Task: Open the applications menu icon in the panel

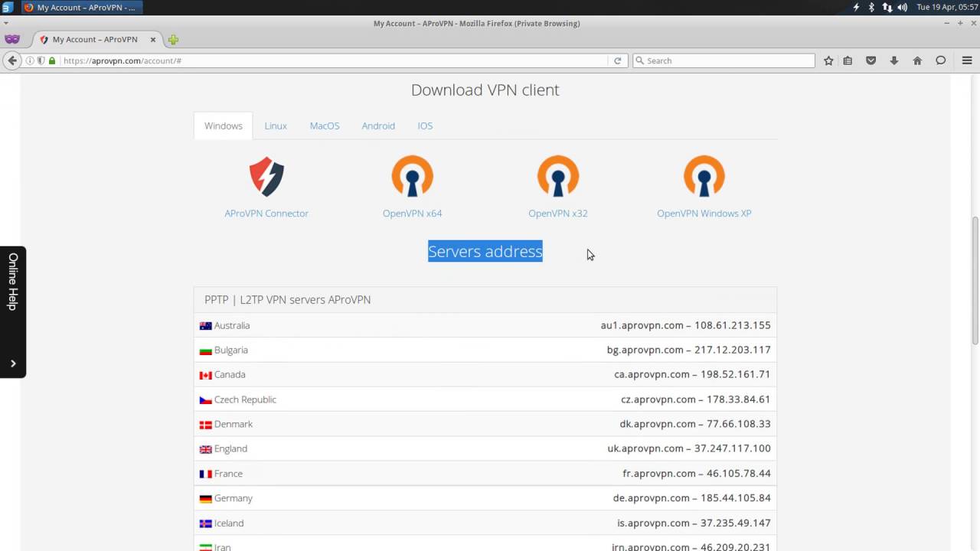Action: (7, 7)
